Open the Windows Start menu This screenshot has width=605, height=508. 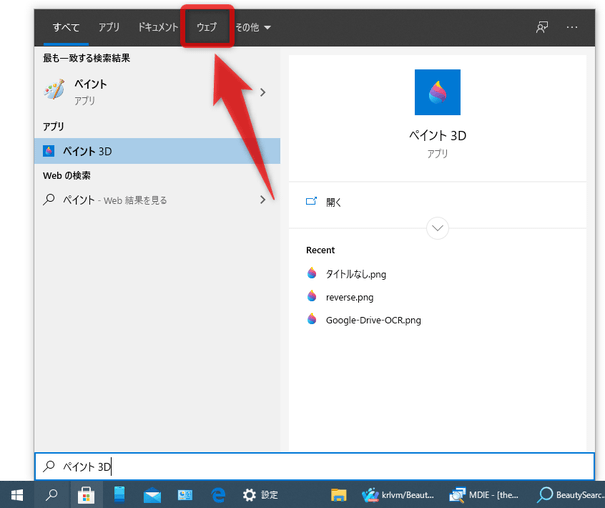(x=17, y=495)
